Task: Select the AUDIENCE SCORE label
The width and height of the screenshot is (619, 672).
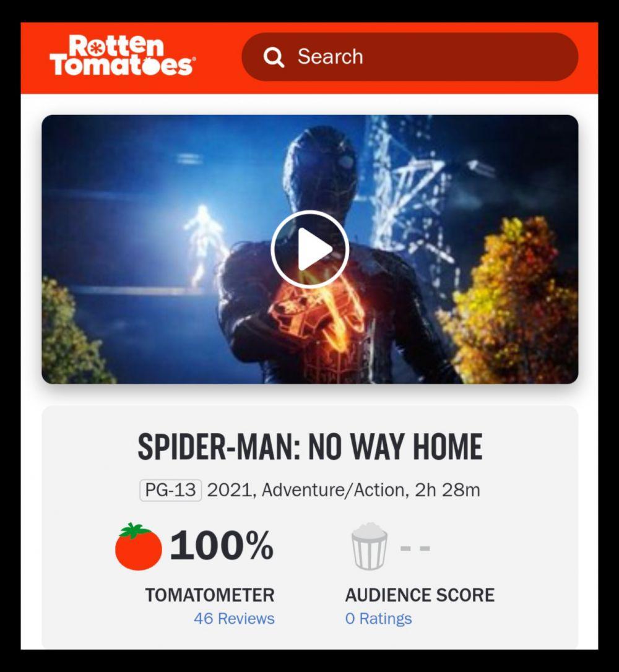Action: [420, 595]
